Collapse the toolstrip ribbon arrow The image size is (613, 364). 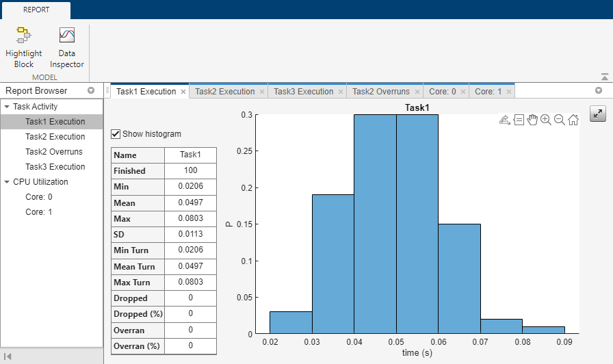click(x=604, y=77)
